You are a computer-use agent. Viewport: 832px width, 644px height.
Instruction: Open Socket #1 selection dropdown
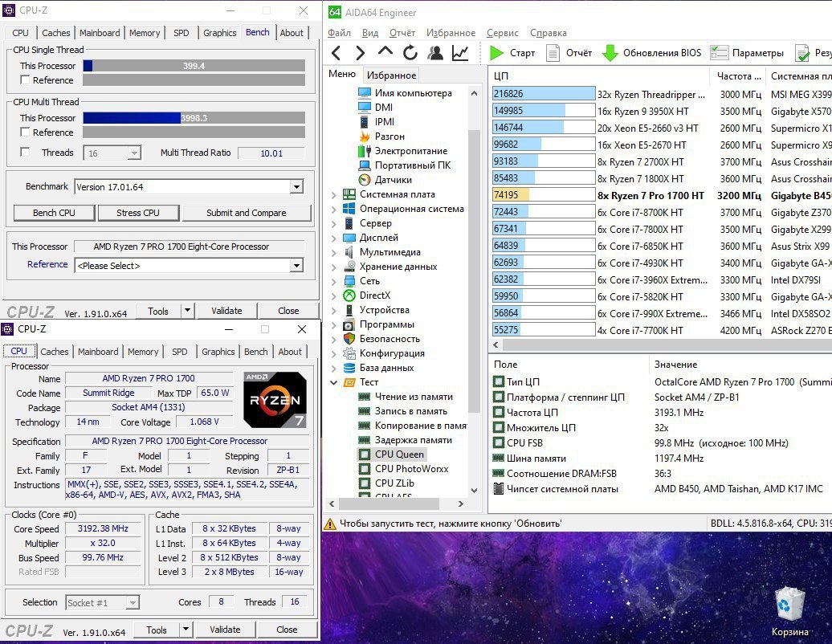pyautogui.click(x=133, y=602)
